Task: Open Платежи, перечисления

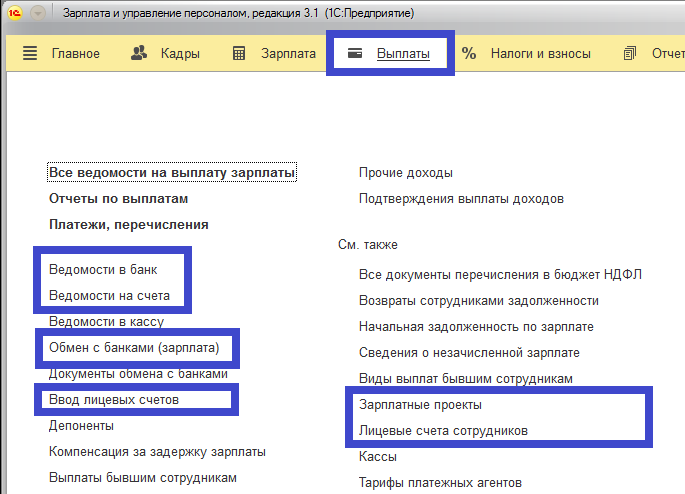Action: point(128,225)
